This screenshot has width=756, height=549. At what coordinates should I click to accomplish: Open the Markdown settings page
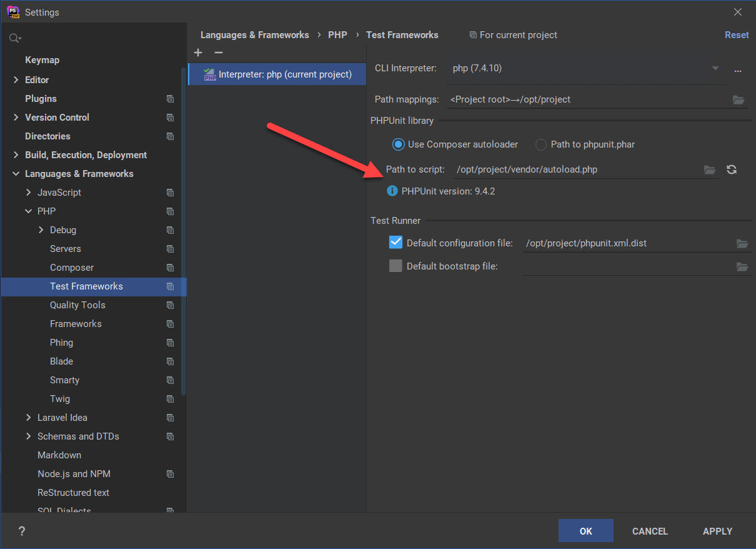pyautogui.click(x=59, y=455)
